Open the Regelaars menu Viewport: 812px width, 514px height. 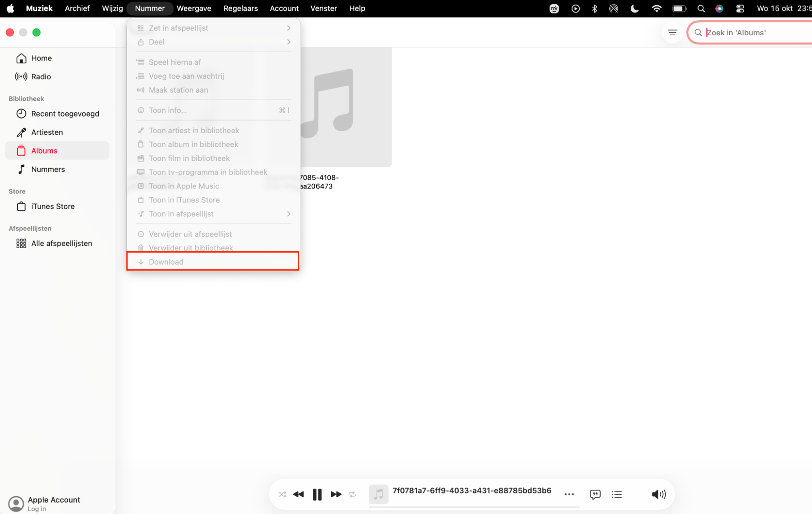[240, 9]
